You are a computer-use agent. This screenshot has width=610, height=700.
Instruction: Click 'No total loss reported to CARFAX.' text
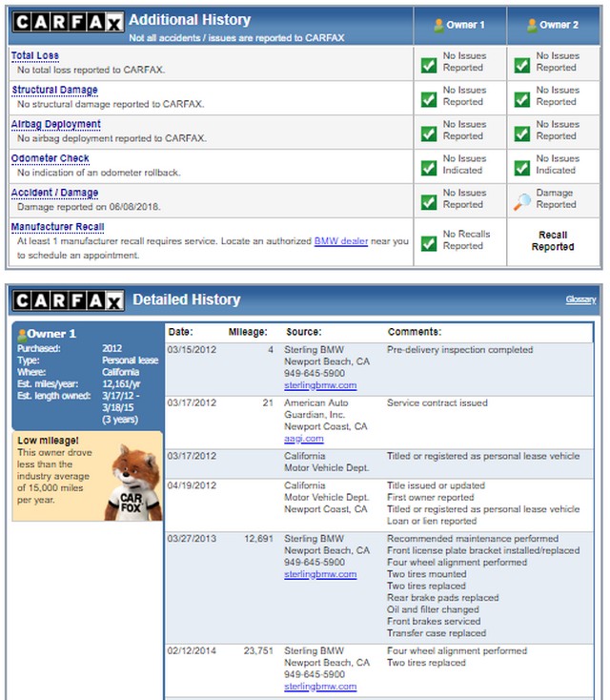pos(91,70)
